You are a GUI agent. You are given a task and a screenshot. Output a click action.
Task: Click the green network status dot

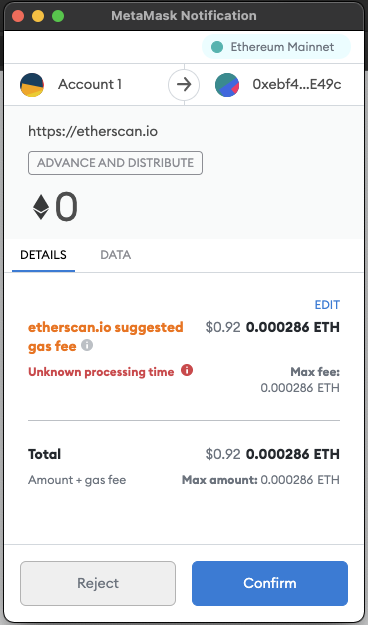tap(217, 47)
